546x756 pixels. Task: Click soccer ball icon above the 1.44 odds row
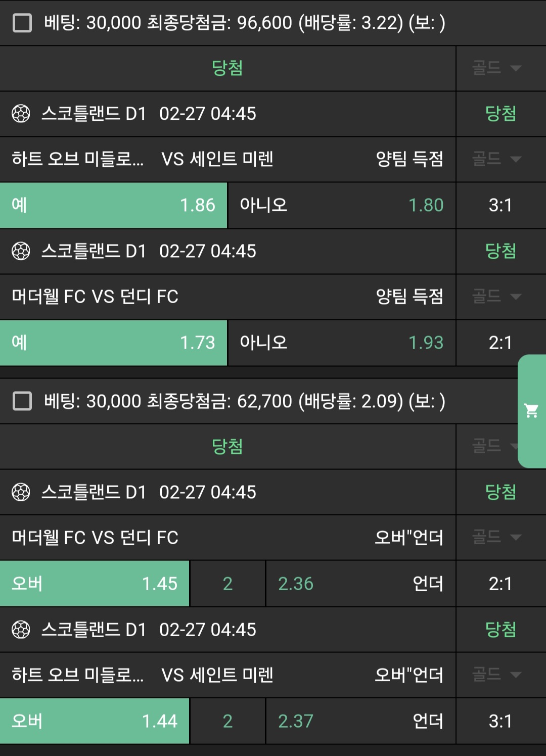pos(21,630)
